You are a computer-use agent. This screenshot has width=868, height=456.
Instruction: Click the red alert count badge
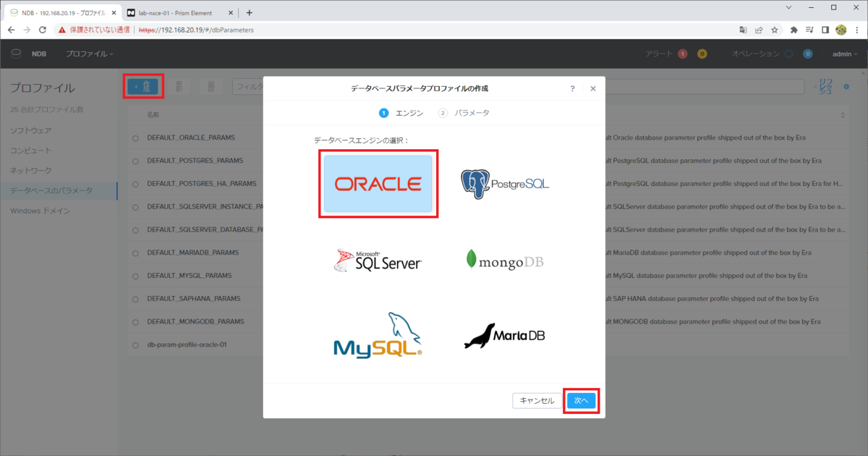click(682, 54)
